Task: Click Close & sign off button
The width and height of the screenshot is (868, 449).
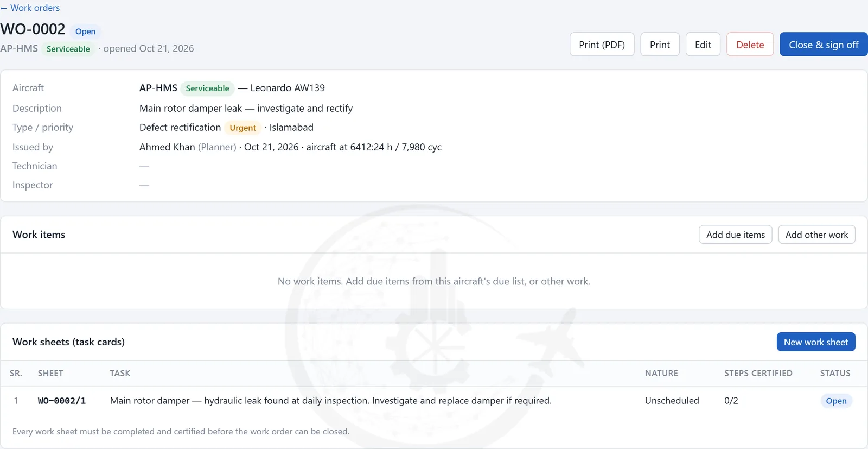Action: [x=824, y=45]
